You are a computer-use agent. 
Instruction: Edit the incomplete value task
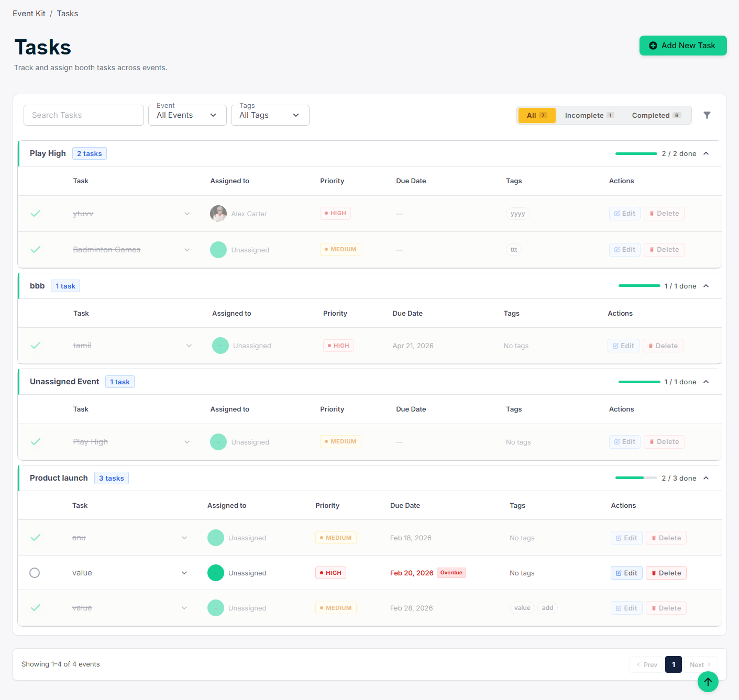pos(626,573)
